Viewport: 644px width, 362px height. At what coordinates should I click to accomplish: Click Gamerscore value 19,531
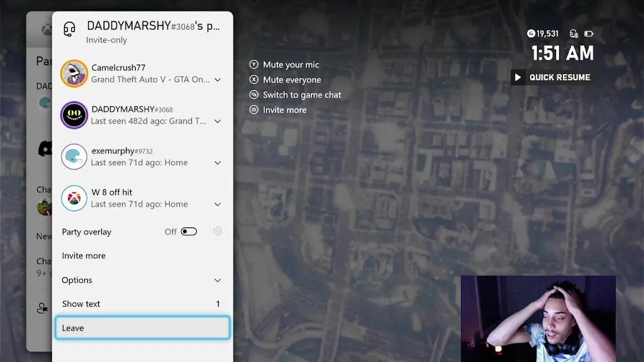[547, 34]
